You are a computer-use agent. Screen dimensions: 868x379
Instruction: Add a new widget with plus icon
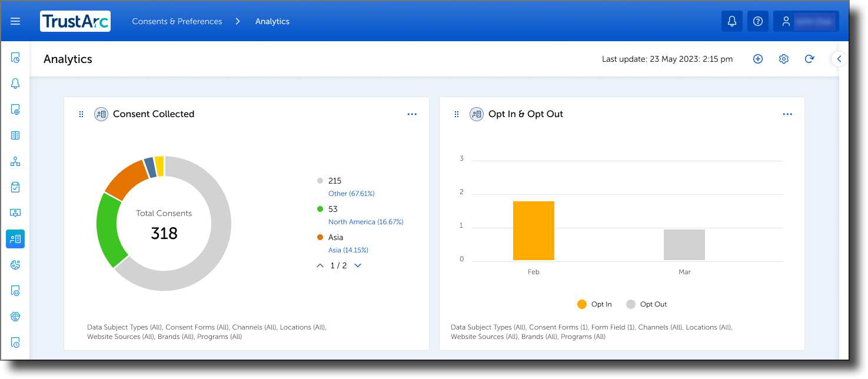(x=758, y=59)
